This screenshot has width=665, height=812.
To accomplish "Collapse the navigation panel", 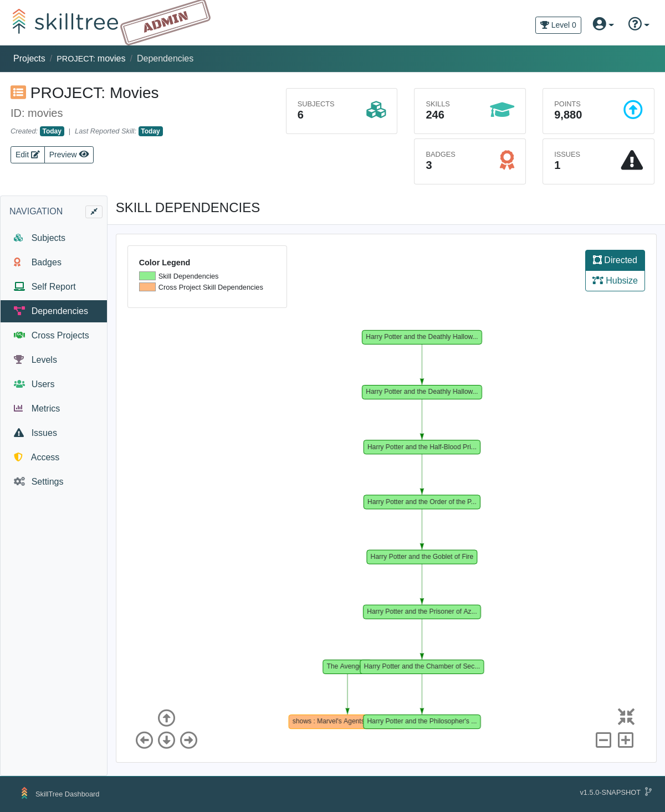I will [x=94, y=212].
